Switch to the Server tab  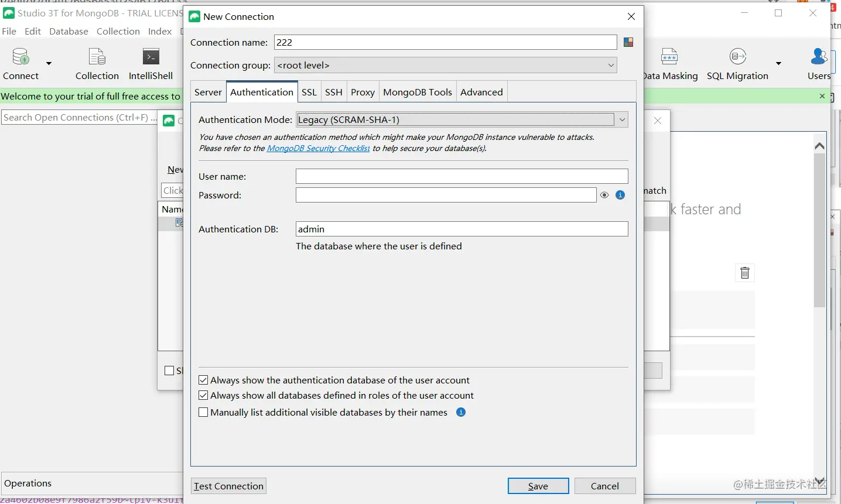pyautogui.click(x=208, y=92)
